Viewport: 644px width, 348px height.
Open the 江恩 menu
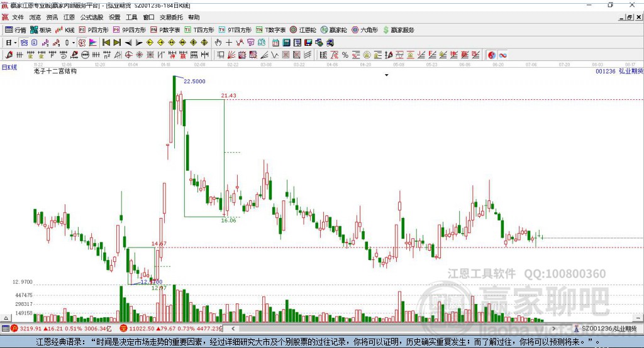click(69, 17)
